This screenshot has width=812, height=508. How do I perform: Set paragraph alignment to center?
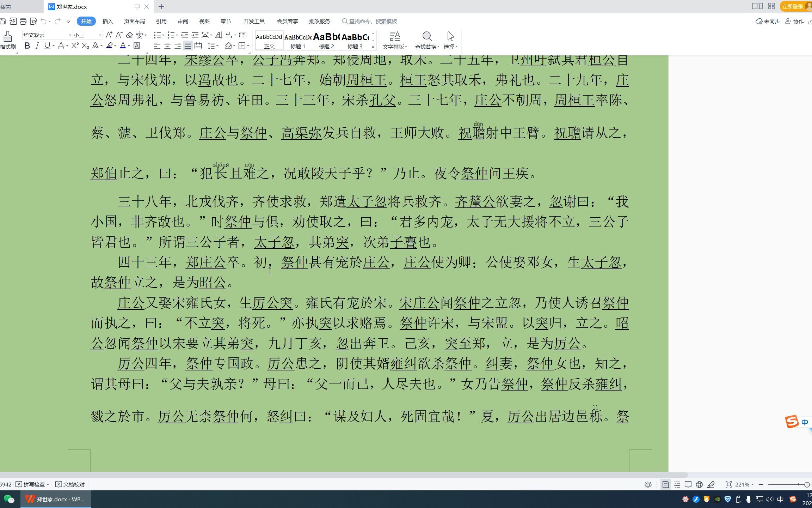click(x=167, y=46)
